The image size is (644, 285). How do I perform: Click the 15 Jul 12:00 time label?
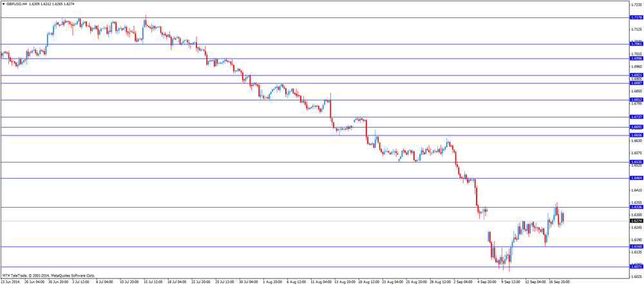(153, 282)
